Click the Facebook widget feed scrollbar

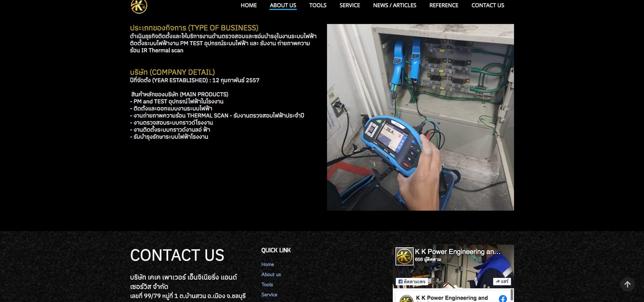click(512, 295)
